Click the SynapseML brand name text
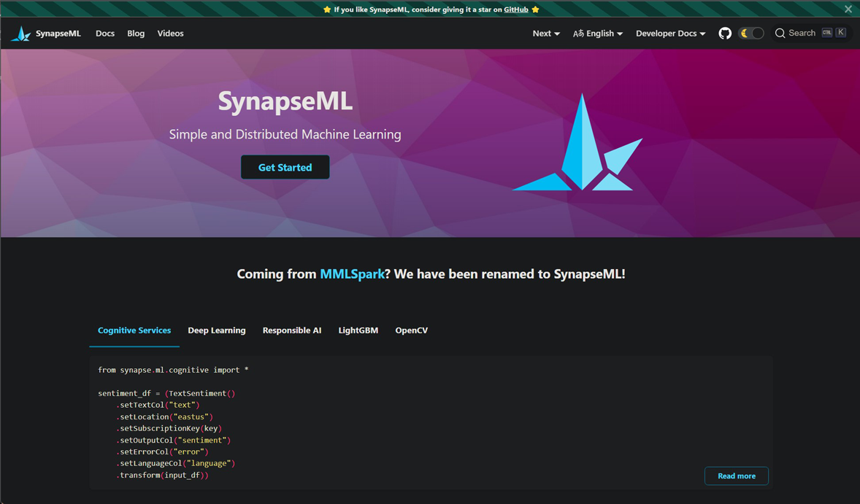Image resolution: width=860 pixels, height=504 pixels. [58, 34]
